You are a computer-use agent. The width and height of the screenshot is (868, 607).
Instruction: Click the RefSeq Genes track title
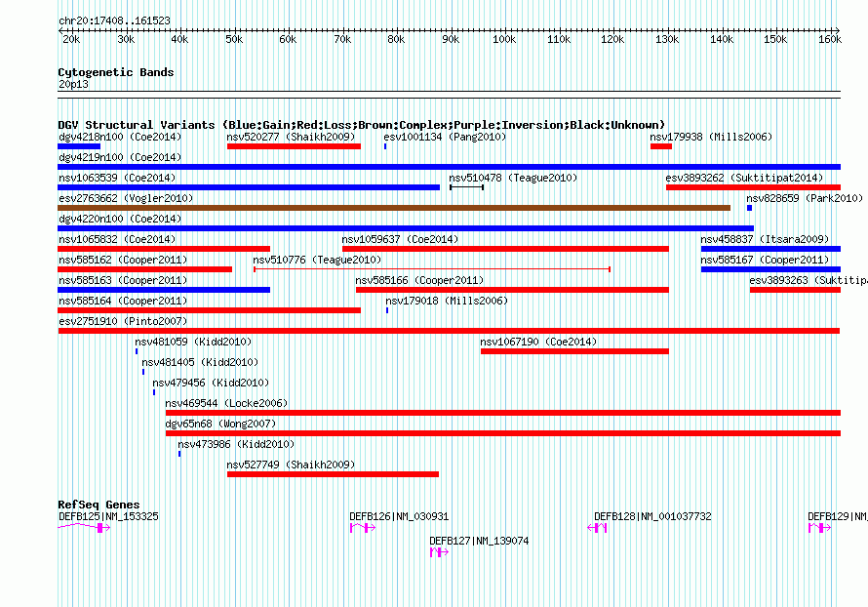tap(99, 505)
